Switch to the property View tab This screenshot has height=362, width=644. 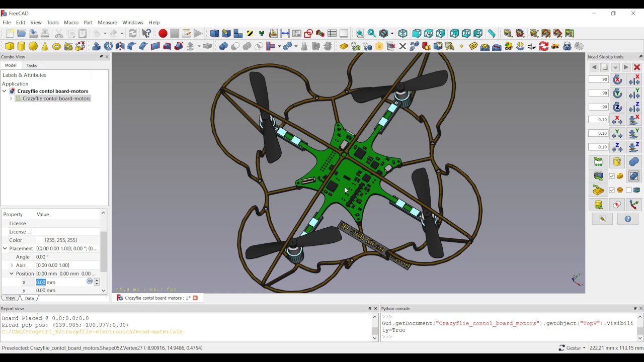(x=10, y=298)
